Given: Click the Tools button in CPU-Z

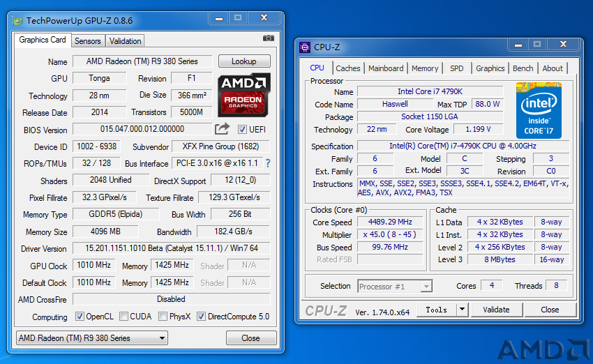Looking at the screenshot, I should (x=437, y=310).
